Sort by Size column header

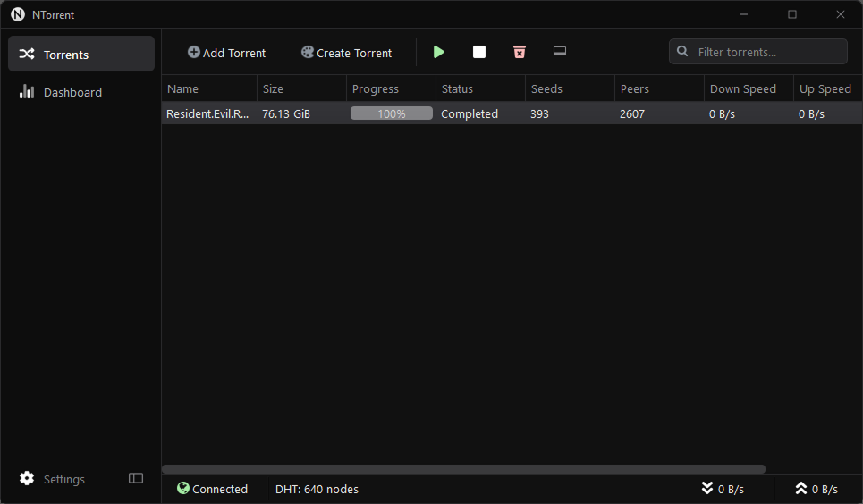tap(301, 88)
